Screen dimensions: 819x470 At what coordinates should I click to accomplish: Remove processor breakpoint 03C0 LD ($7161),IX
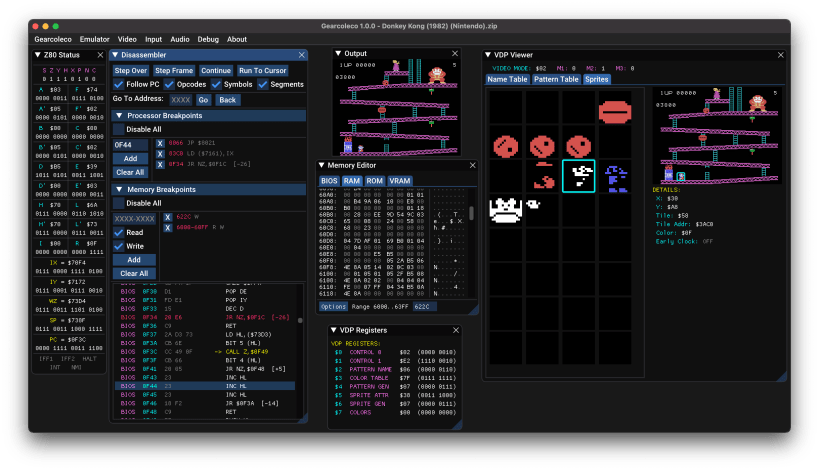pos(160,154)
